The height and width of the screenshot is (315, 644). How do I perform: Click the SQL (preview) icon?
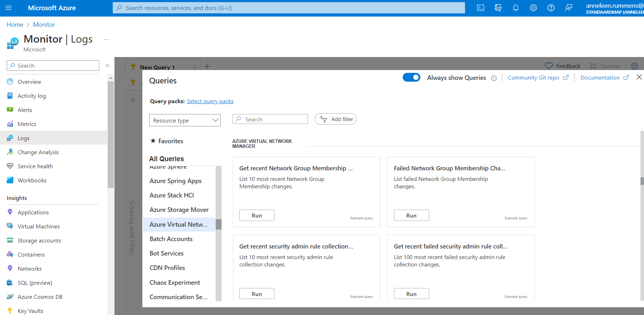(10, 283)
